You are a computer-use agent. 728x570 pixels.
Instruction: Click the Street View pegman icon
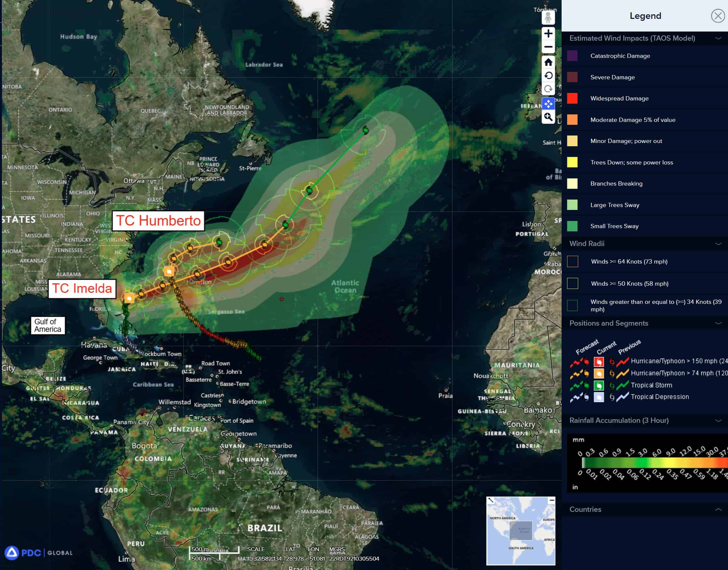(548, 18)
